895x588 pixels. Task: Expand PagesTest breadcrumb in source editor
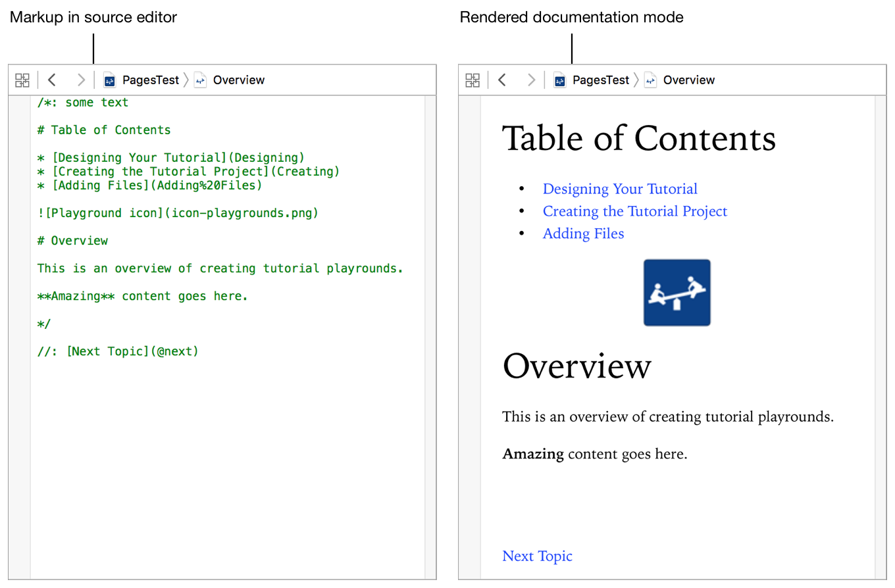pyautogui.click(x=151, y=80)
